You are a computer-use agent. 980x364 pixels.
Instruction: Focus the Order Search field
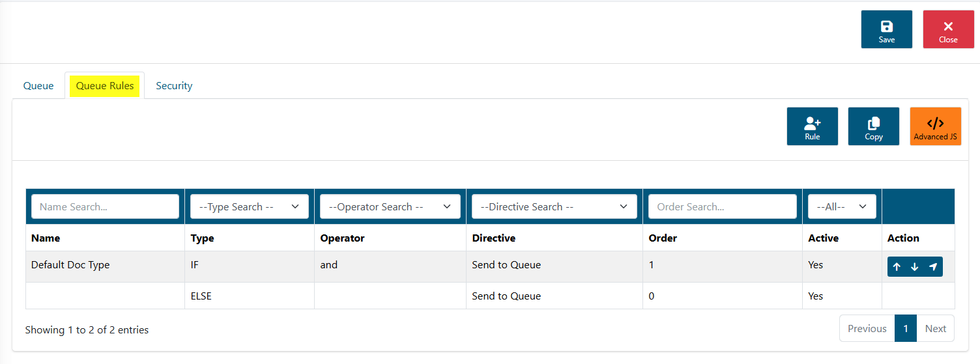(x=723, y=206)
